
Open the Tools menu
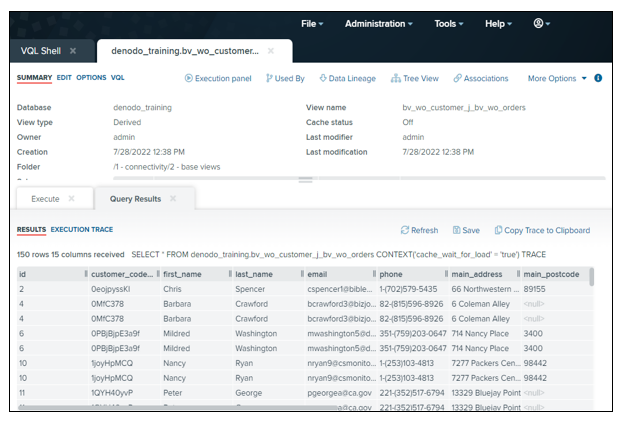pos(449,24)
